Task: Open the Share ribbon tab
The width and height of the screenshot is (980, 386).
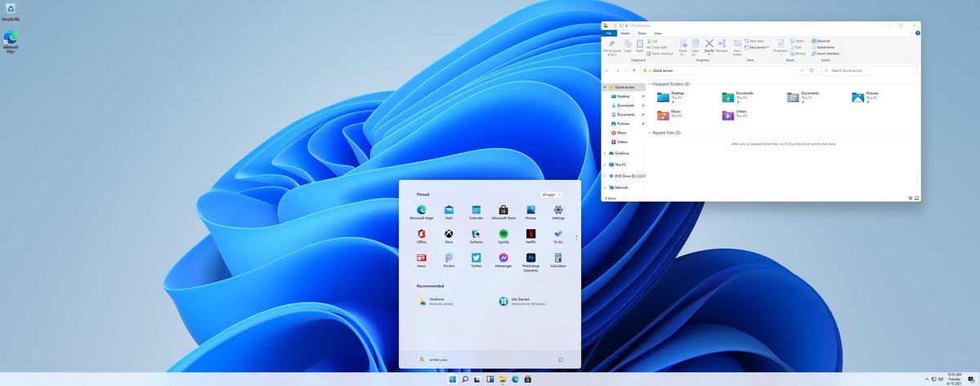Action: point(642,34)
